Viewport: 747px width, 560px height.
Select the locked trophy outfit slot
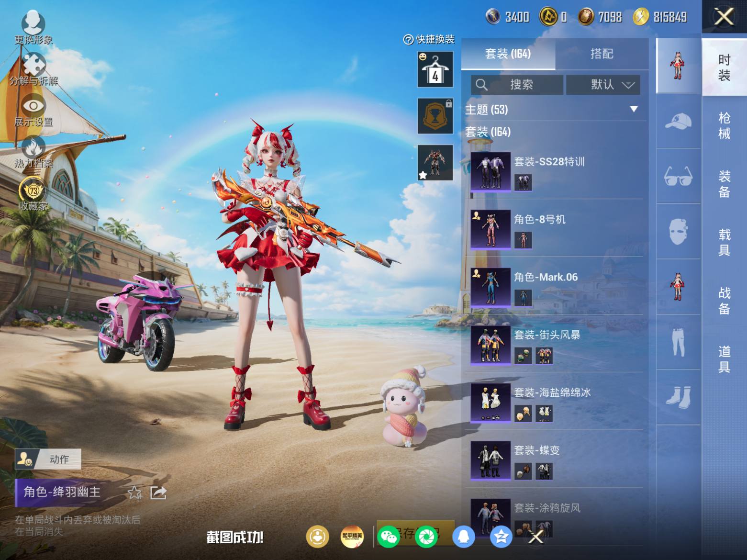(435, 116)
